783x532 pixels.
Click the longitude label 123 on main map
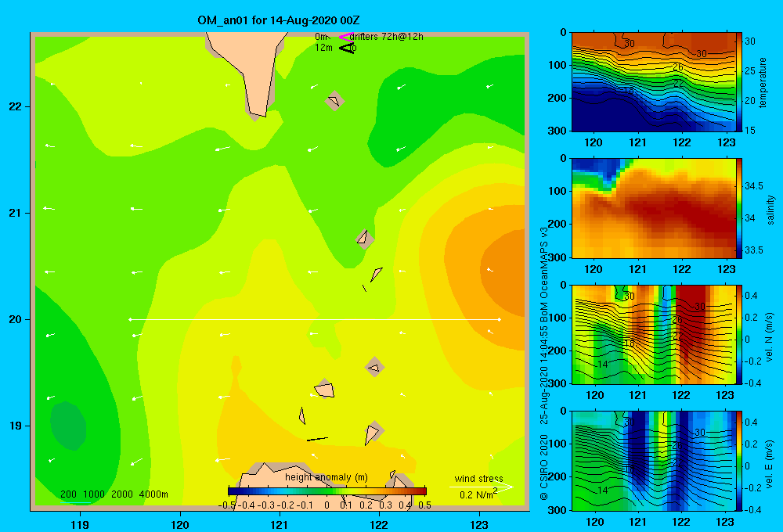[479, 524]
